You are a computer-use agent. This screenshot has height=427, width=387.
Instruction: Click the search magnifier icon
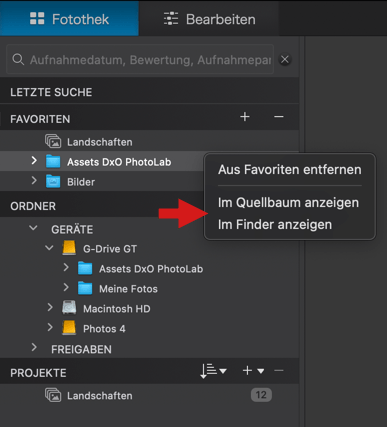pyautogui.click(x=18, y=60)
